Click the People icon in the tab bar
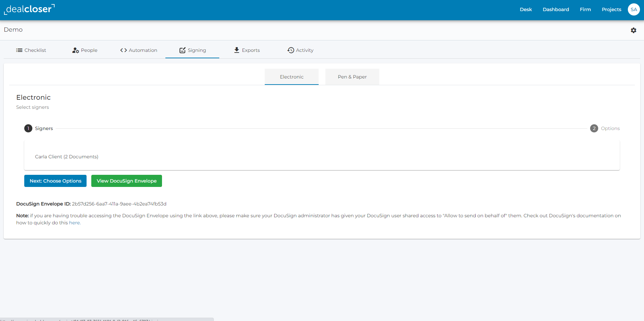This screenshot has height=321, width=644. (x=75, y=50)
